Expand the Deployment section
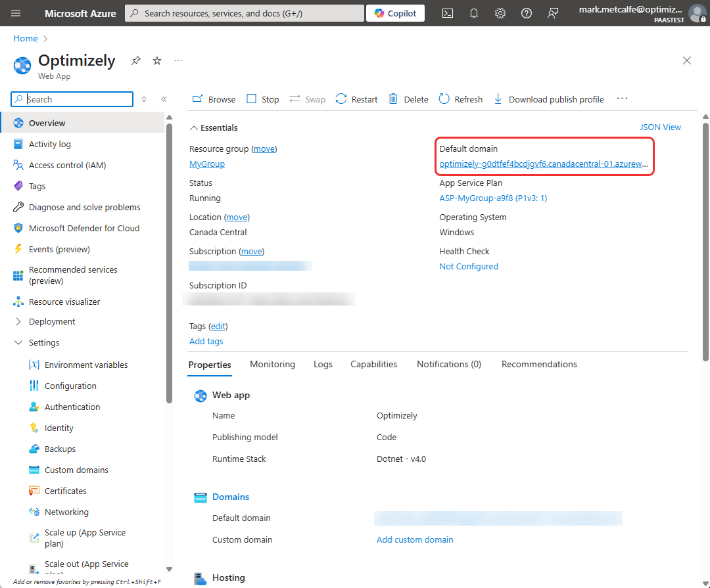710x588 pixels. (x=52, y=321)
